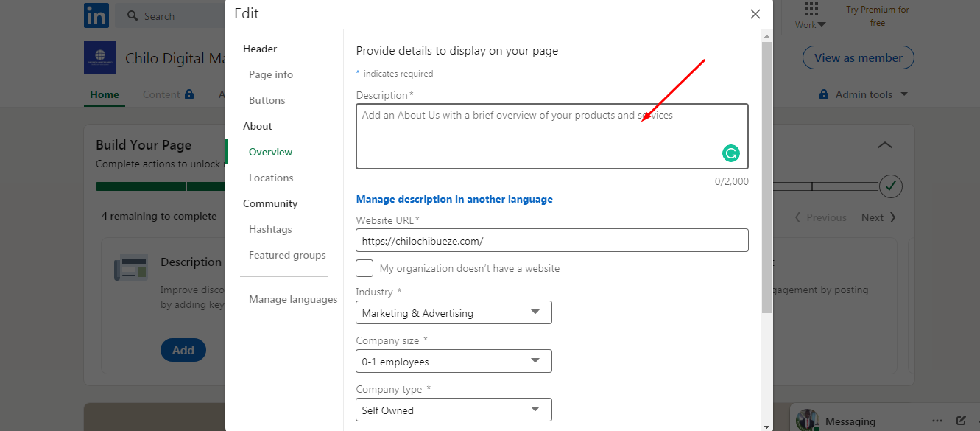Switch to the Content tab
The height and width of the screenshot is (431, 980).
click(161, 94)
